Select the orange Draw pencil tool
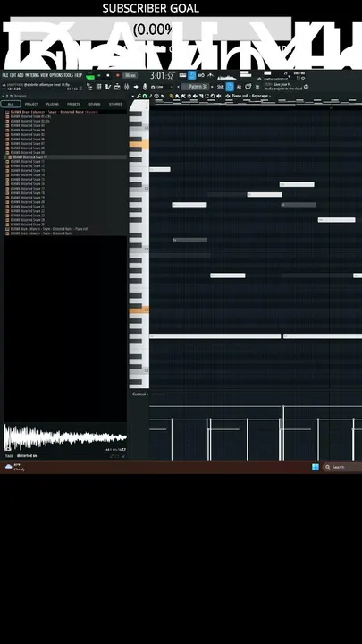This screenshot has width=362, height=644. (172, 96)
